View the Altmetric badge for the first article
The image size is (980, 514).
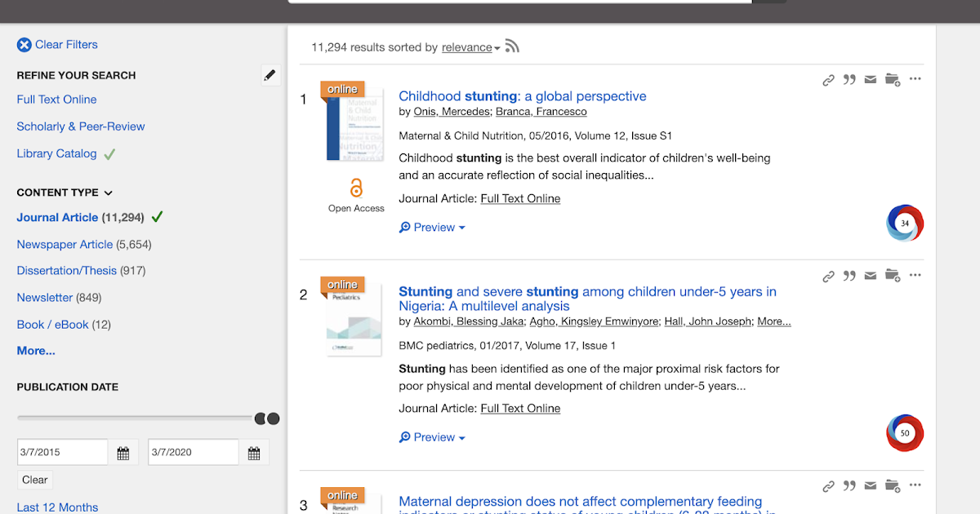pos(905,222)
